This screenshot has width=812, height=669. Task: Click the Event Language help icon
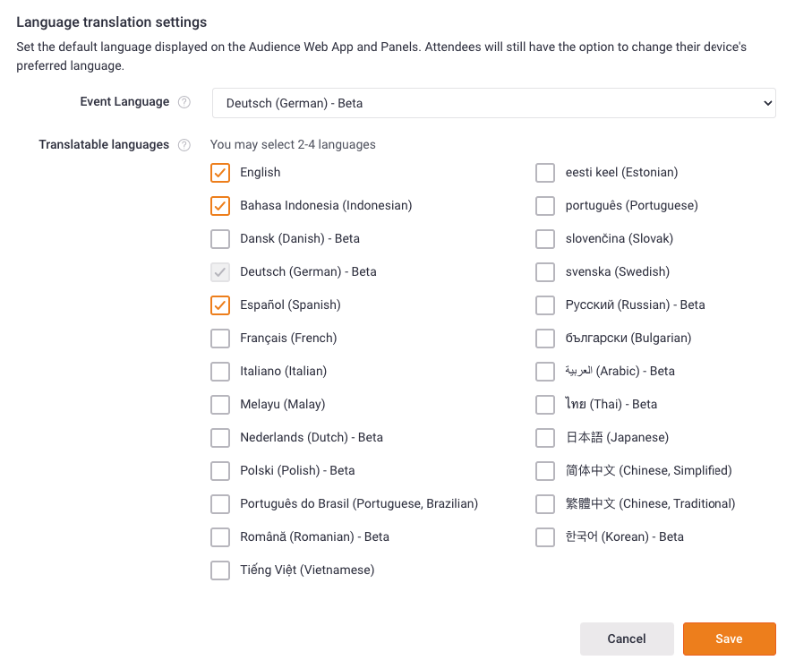184,102
